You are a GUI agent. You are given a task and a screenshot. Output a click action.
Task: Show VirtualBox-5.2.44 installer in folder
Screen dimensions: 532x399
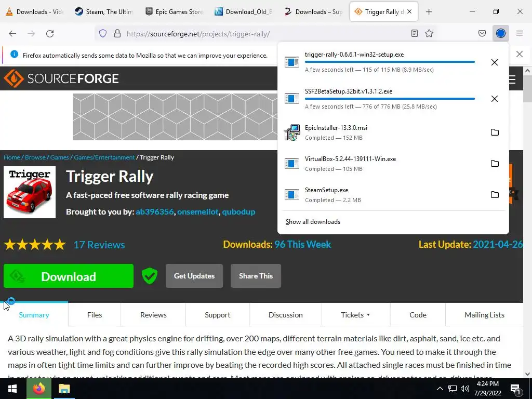[495, 164]
